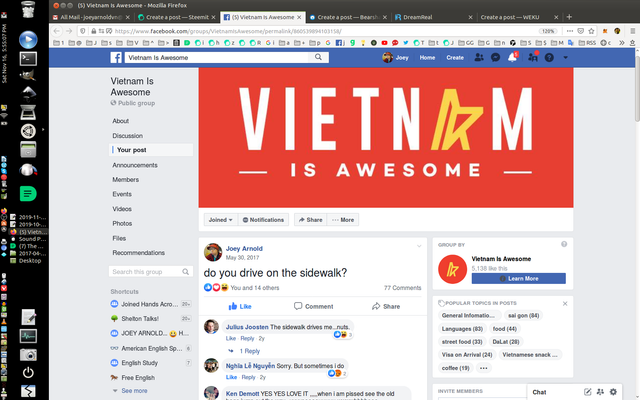Viewport: 640px width, 400px height.
Task: Select Recommendations in group sidebar
Action: coord(138,253)
